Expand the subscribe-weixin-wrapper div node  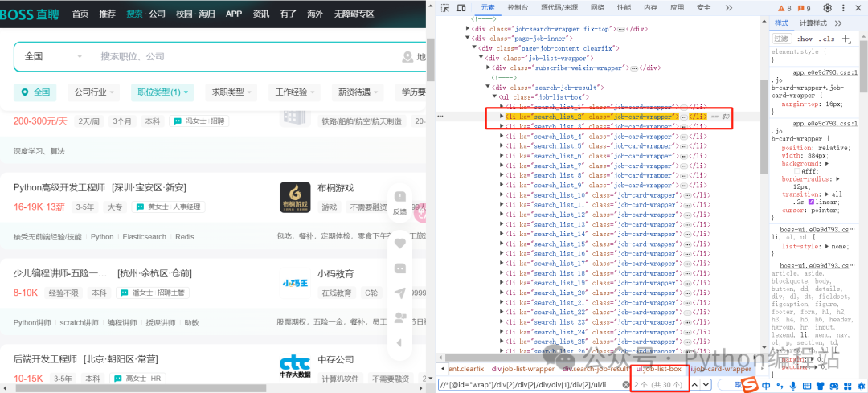click(489, 68)
